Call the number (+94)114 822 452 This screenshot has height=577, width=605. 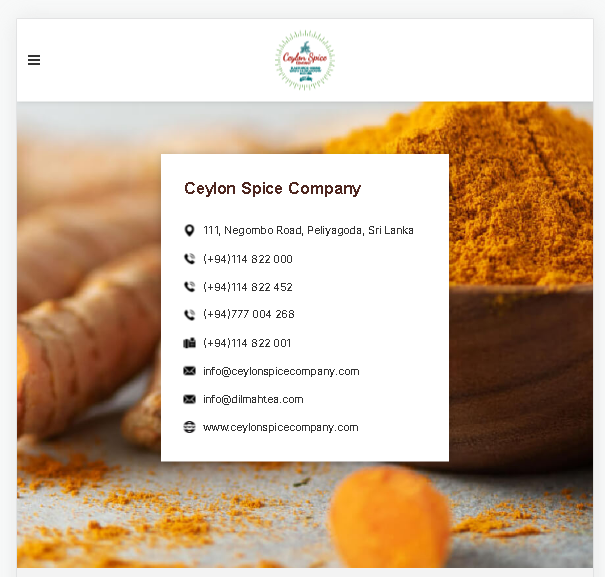coord(248,287)
